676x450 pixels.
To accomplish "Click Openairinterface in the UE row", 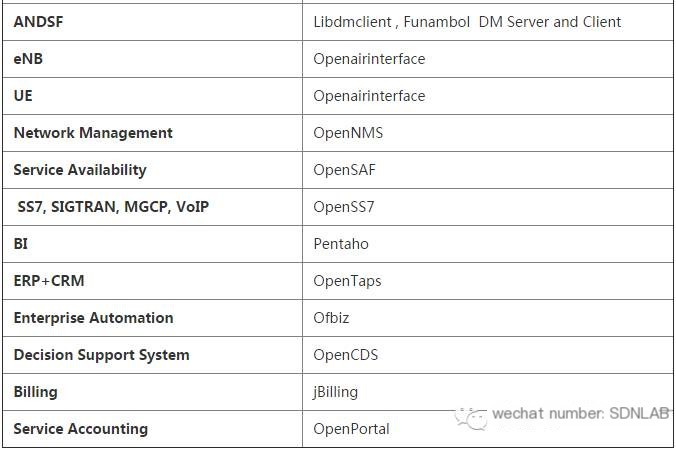I will (x=369, y=96).
